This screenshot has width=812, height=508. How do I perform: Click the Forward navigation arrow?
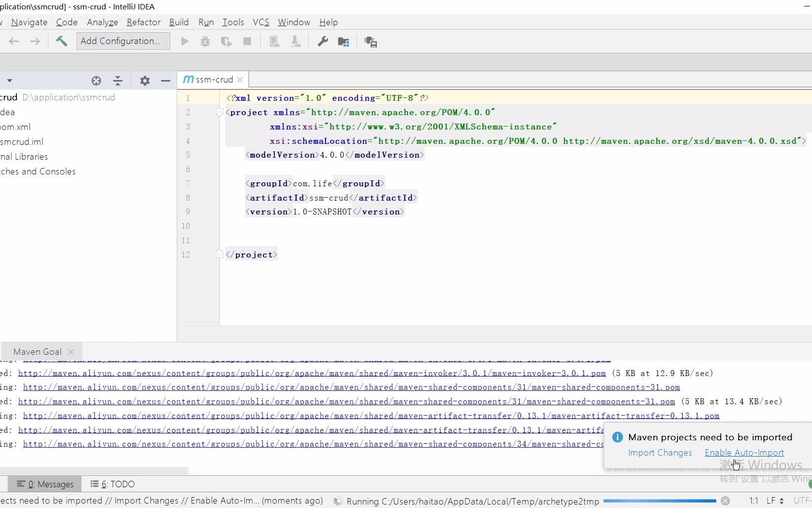35,42
